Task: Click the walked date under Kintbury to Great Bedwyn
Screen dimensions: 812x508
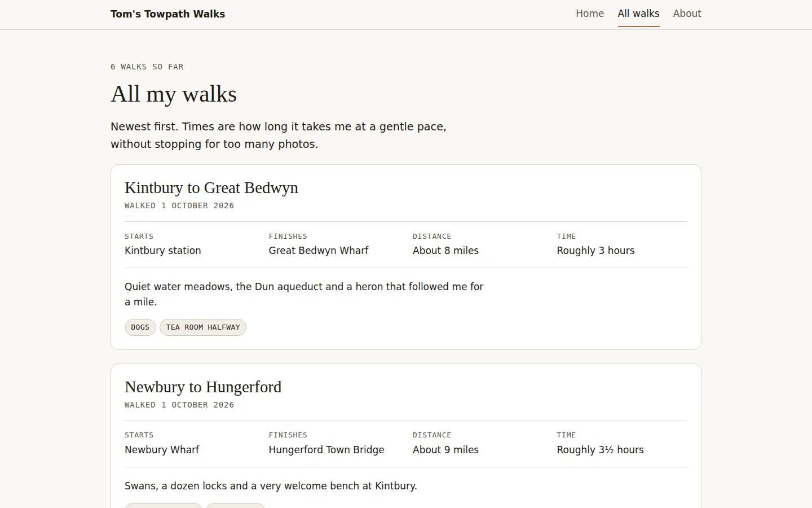Action: (x=179, y=205)
